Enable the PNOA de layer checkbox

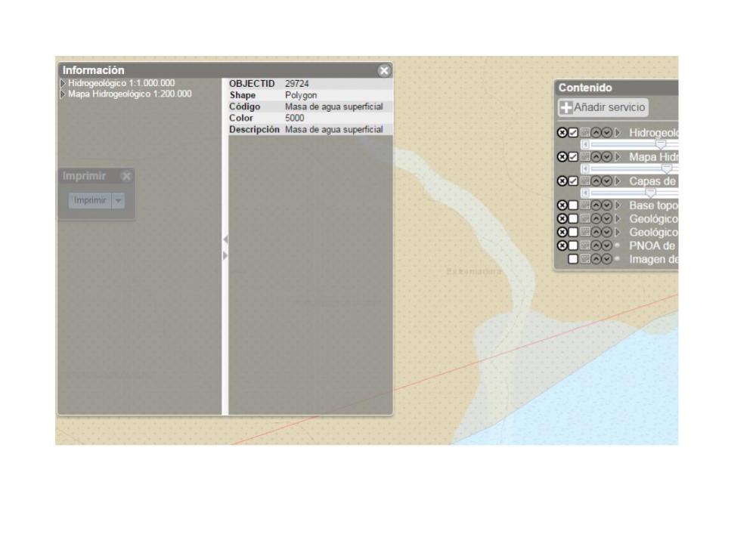573,245
